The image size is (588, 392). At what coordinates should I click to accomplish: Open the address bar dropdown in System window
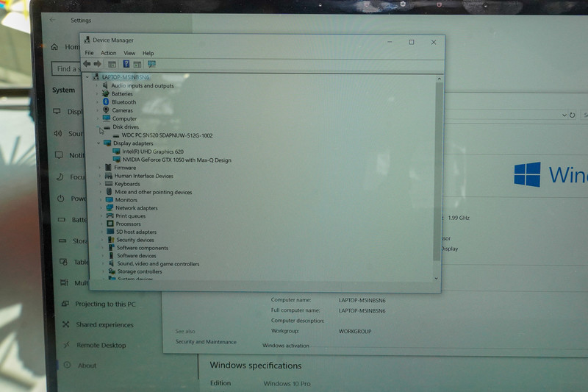click(564, 115)
